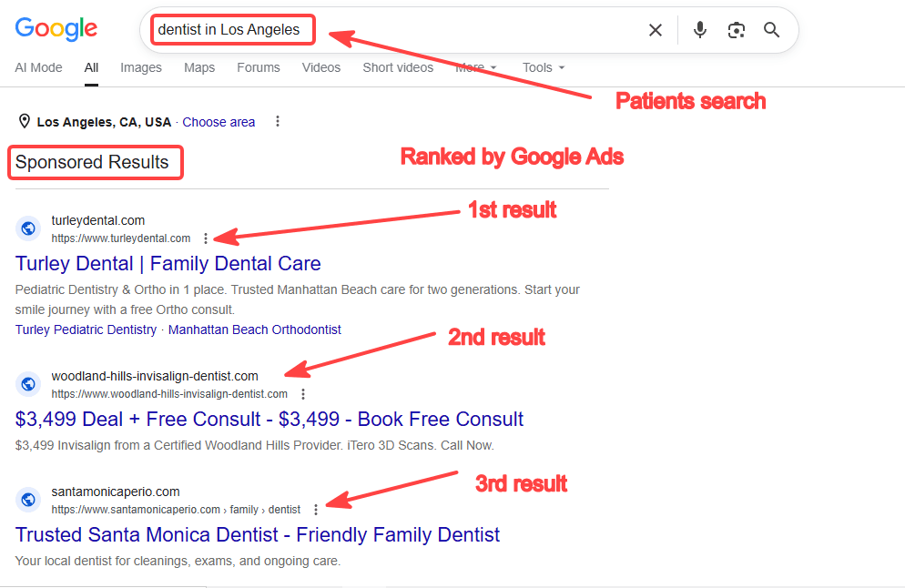Open the '$3,499 Deal + Free Consult' ad

click(x=269, y=419)
